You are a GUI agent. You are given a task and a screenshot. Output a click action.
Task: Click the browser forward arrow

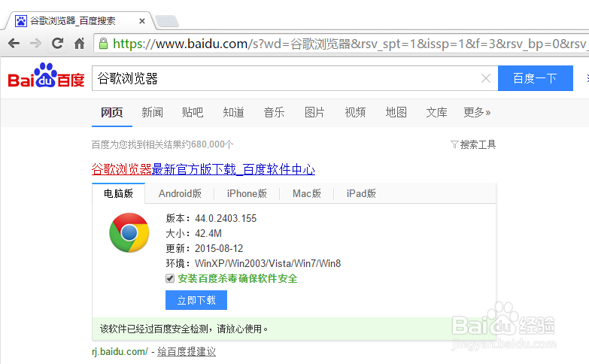(x=35, y=44)
